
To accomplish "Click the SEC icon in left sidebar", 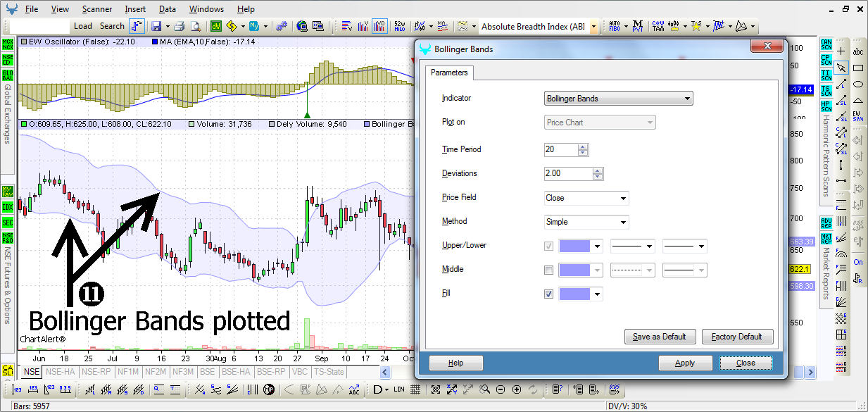I will (8, 223).
